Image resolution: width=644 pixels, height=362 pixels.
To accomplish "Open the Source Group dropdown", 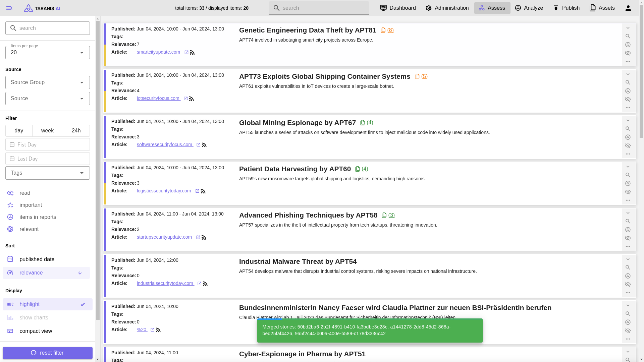I will coord(47,82).
